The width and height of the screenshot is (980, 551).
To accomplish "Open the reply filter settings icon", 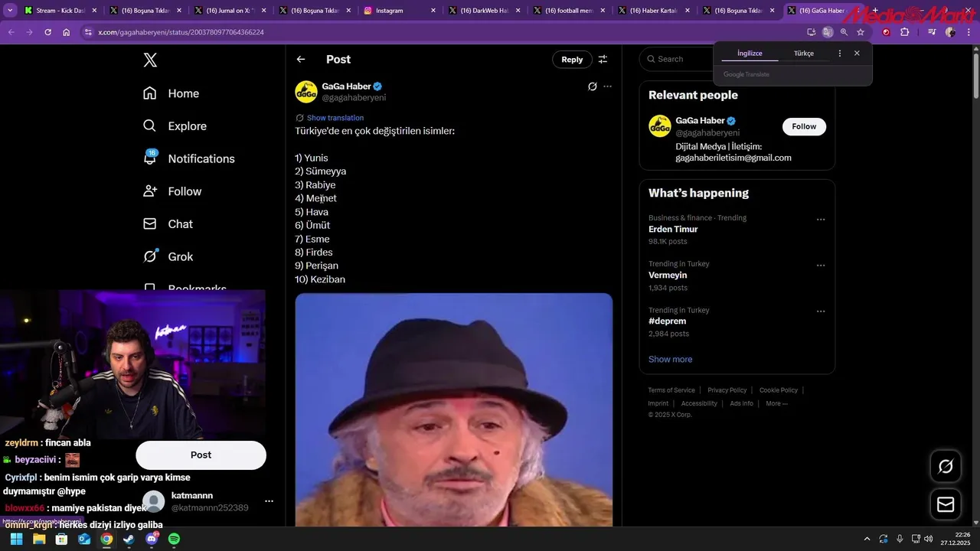I will click(603, 60).
